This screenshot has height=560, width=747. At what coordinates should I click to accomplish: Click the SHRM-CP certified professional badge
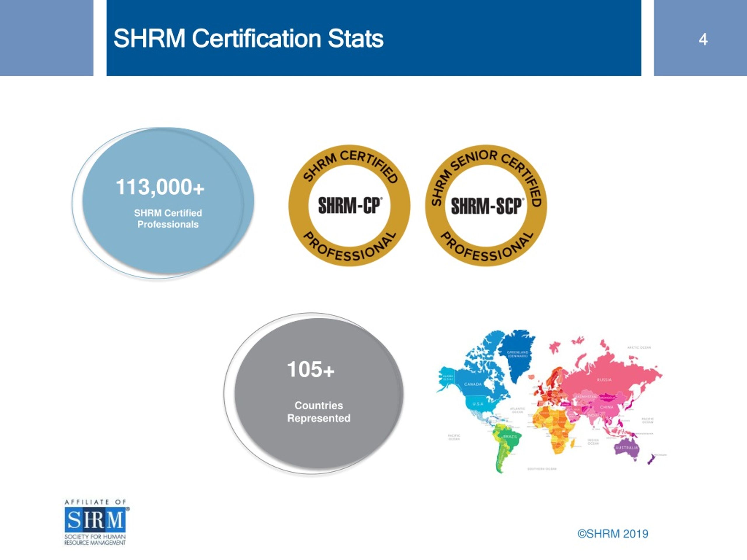click(x=349, y=206)
